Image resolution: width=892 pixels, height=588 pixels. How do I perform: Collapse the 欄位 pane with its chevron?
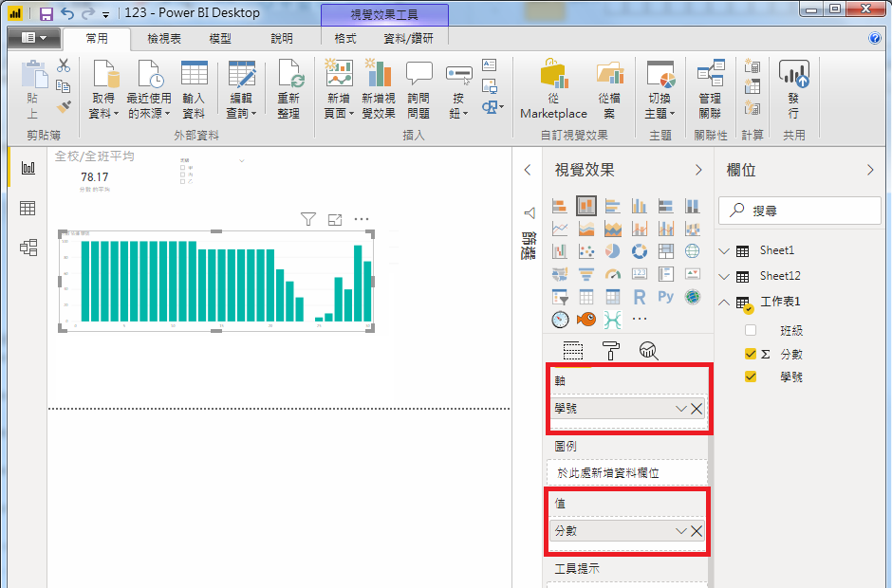pyautogui.click(x=870, y=170)
